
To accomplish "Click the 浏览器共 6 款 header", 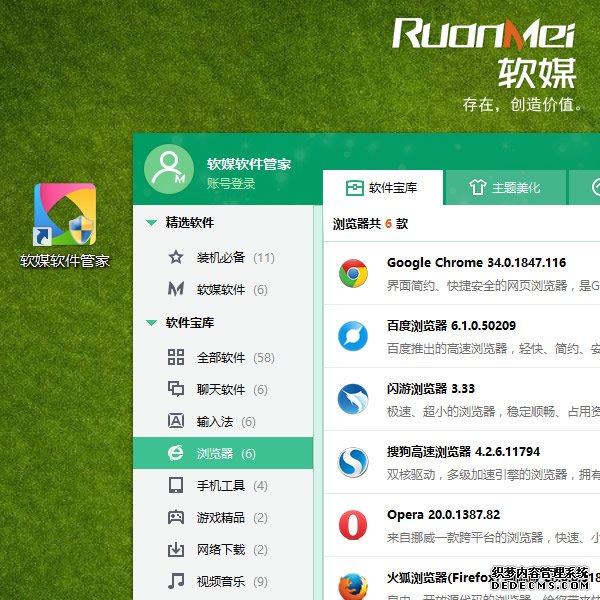I will [x=370, y=223].
